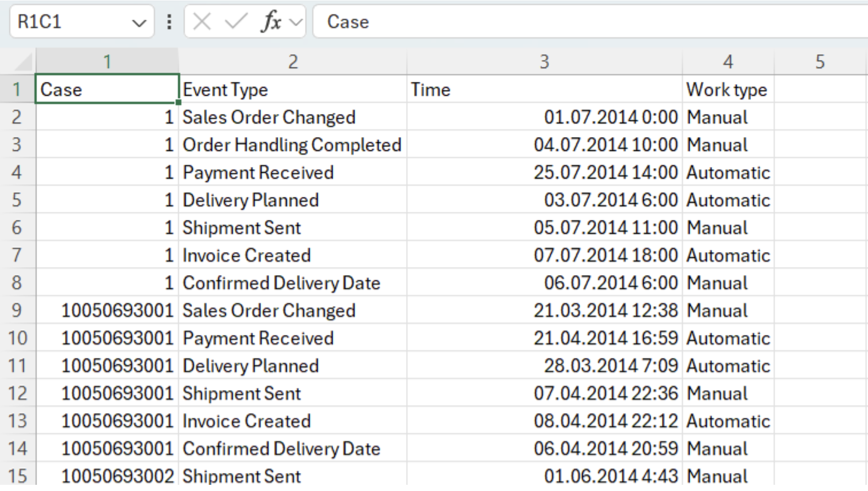Click the three-dot handle beside Name Box

coord(169,22)
